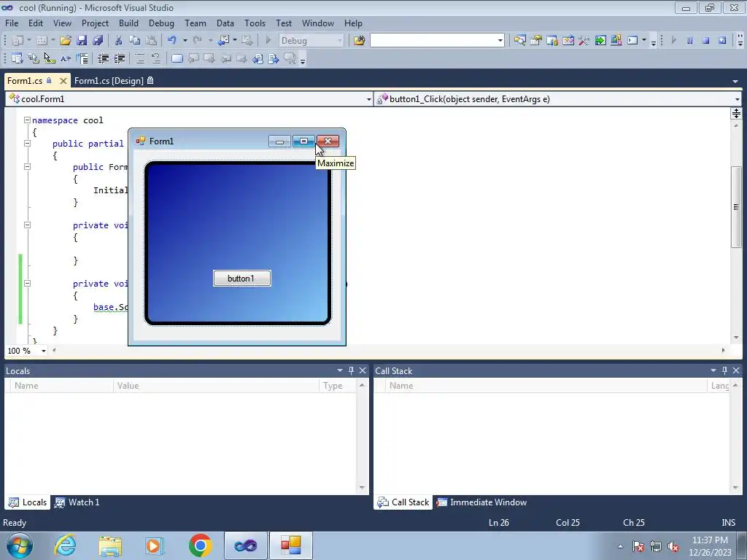Screen dimensions: 747x560
Task: Toggle a bookmark with the rectangle icon
Action: point(177,58)
